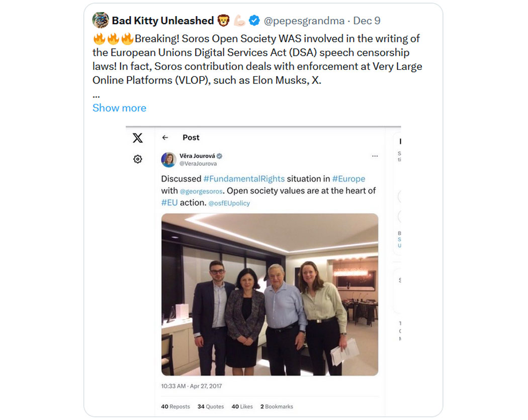Click Bad Kitty Unleashed profile avatar
528x420 pixels.
(x=101, y=21)
